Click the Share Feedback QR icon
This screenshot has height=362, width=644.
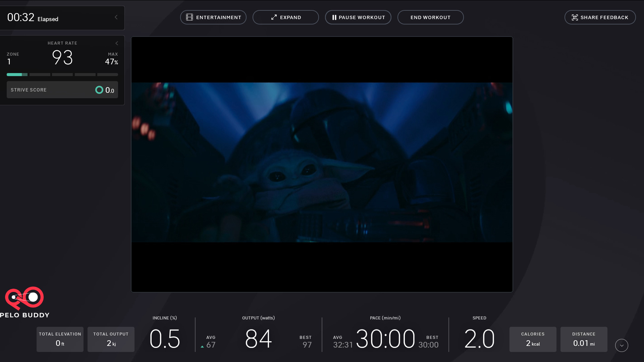(575, 17)
